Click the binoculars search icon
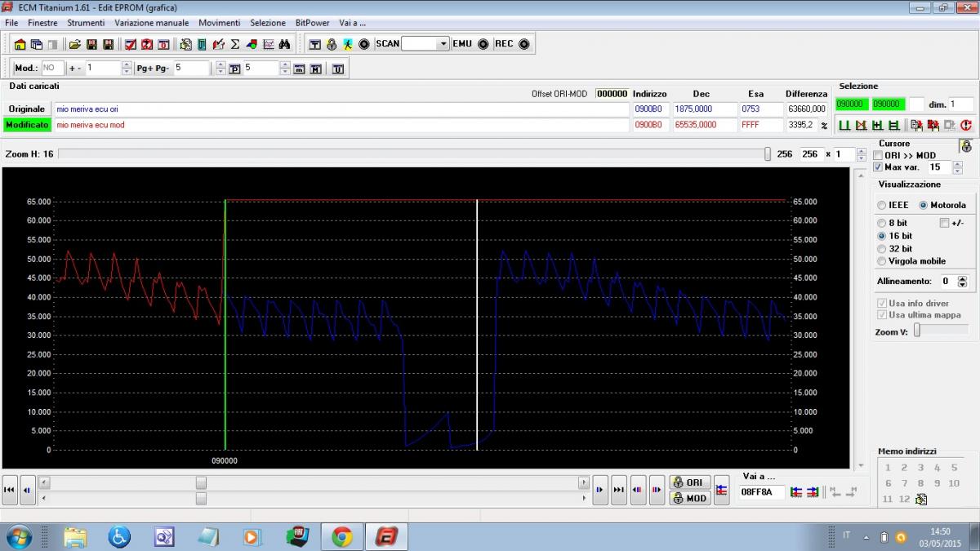The width and height of the screenshot is (980, 551). click(285, 44)
